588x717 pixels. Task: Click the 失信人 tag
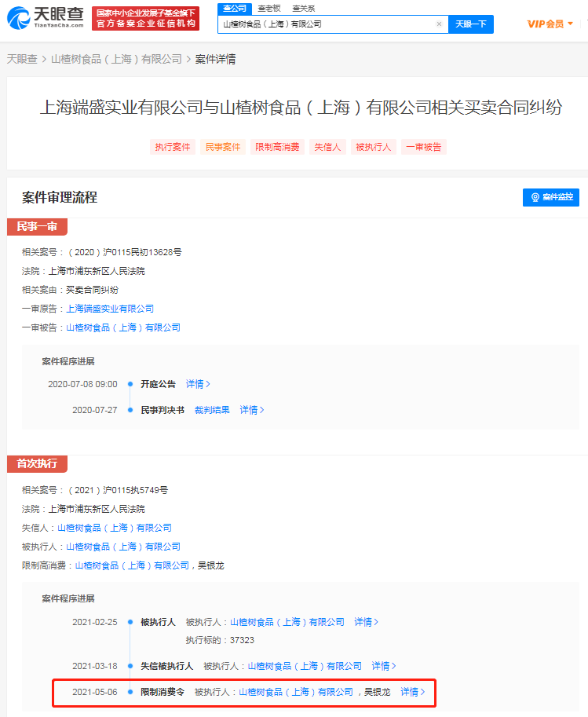(x=327, y=147)
